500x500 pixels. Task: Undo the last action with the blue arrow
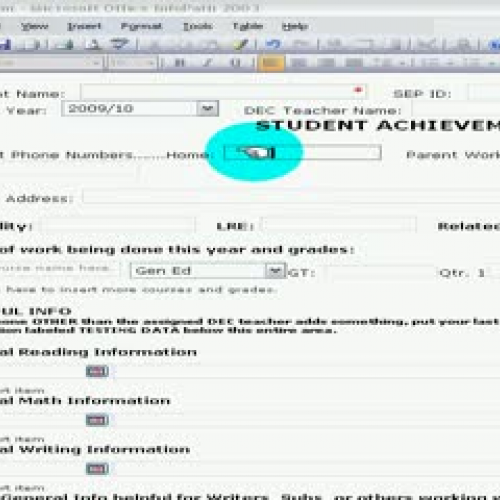(x=273, y=44)
